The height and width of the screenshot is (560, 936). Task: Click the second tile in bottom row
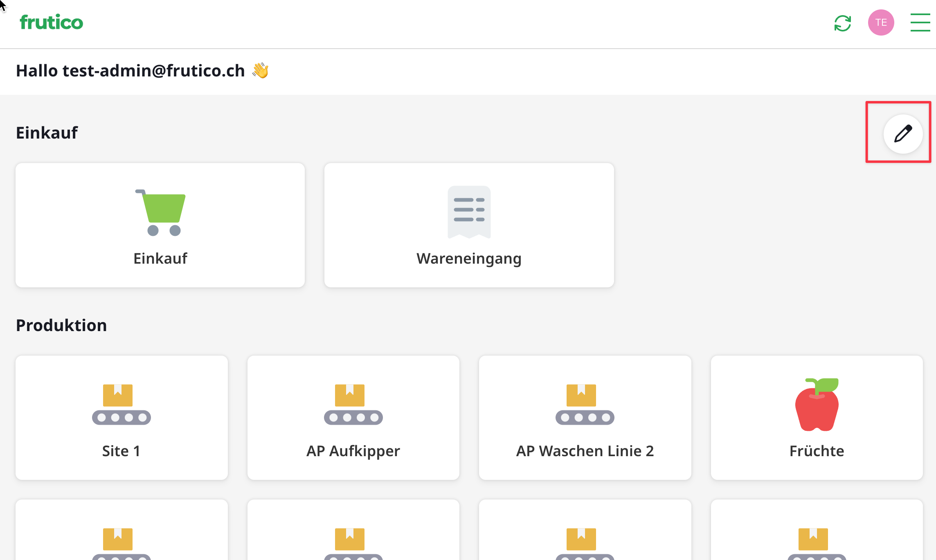353,531
